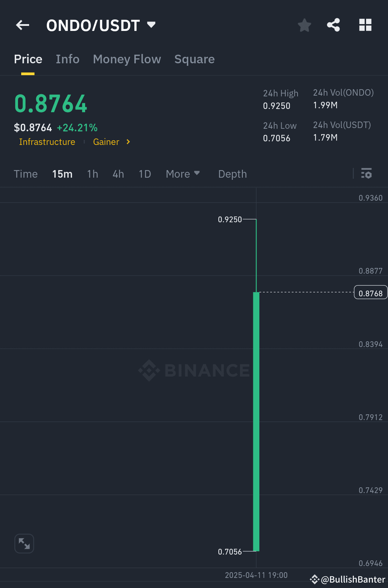Switch to the Money Flow tab
The image size is (388, 588).
point(127,59)
